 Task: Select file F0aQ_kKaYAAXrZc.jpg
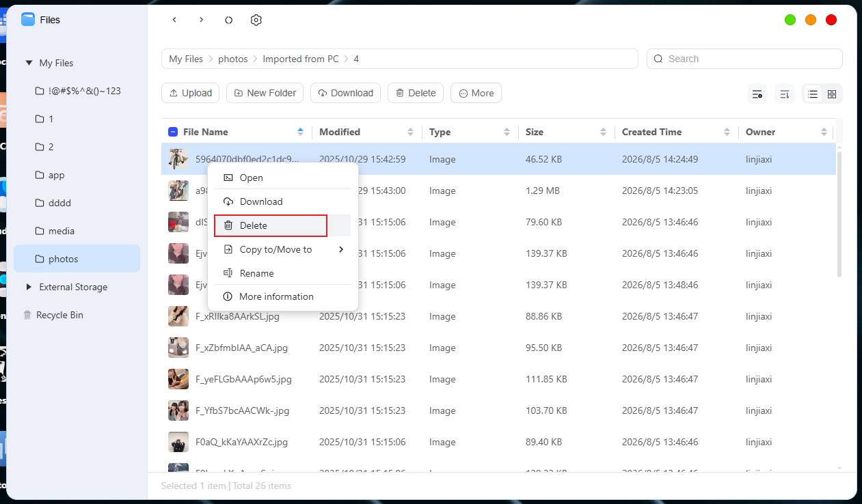(498, 442)
